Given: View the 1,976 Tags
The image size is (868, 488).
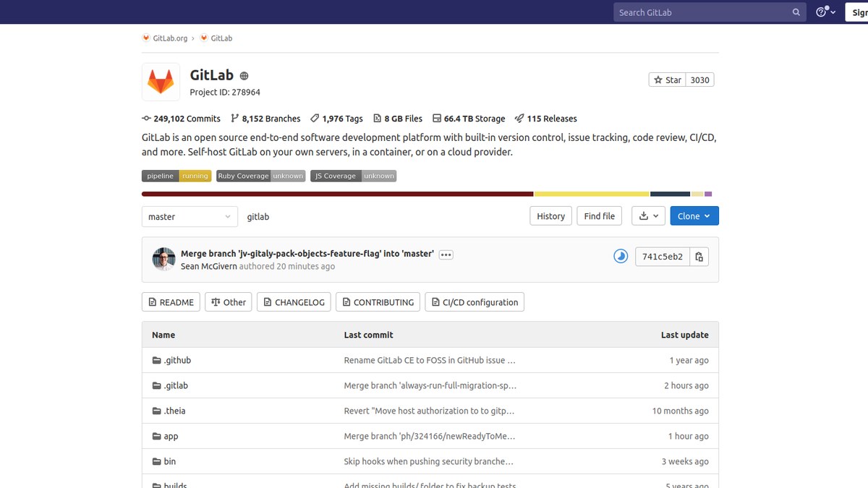Looking at the screenshot, I should (336, 119).
